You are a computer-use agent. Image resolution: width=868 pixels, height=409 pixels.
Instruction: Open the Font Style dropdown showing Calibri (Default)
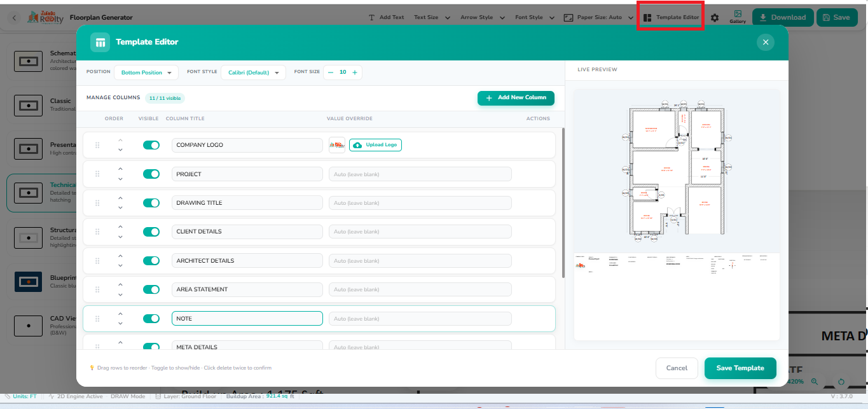[253, 73]
